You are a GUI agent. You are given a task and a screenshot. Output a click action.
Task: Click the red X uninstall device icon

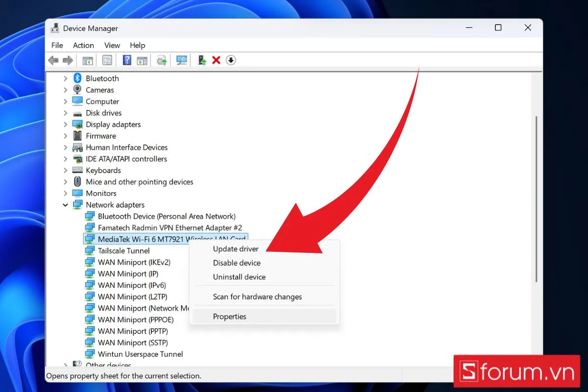(216, 60)
